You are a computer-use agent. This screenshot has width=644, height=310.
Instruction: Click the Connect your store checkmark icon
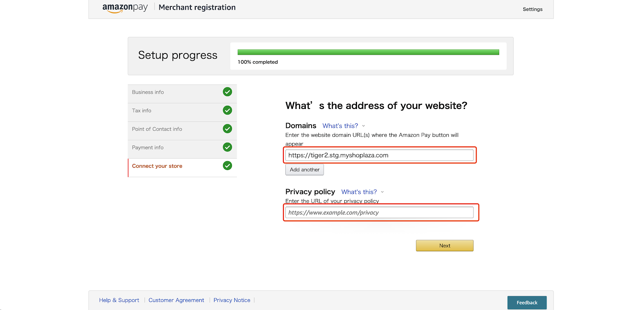(x=227, y=166)
